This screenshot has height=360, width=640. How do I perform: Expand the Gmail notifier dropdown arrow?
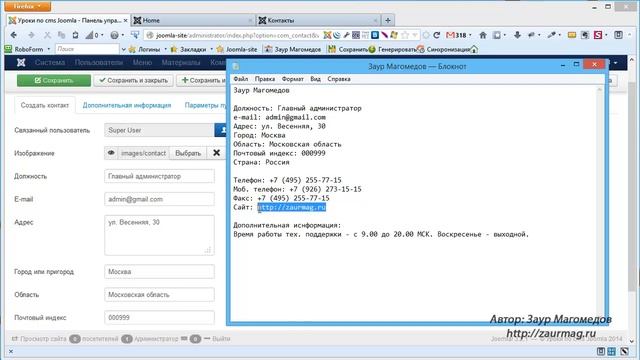470,35
